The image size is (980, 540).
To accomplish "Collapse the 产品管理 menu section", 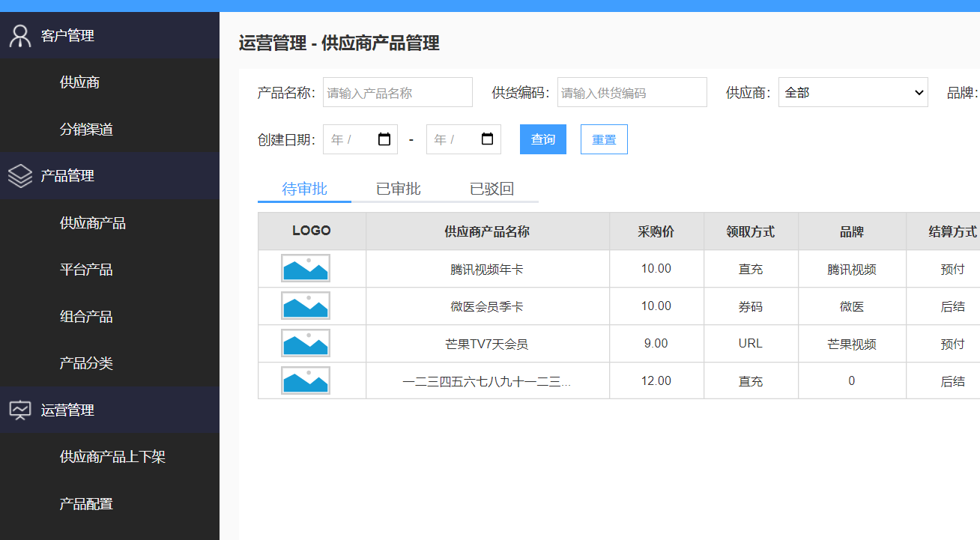I will click(x=109, y=176).
